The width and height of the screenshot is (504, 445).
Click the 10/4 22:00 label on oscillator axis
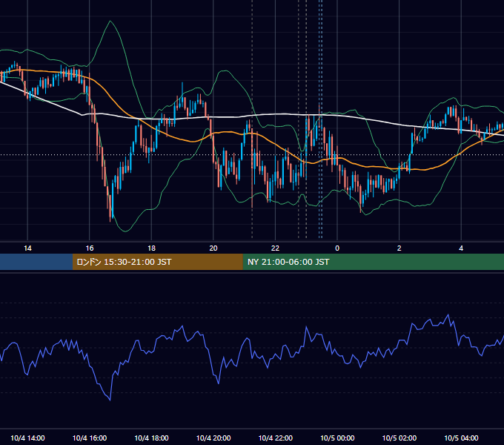click(x=276, y=438)
